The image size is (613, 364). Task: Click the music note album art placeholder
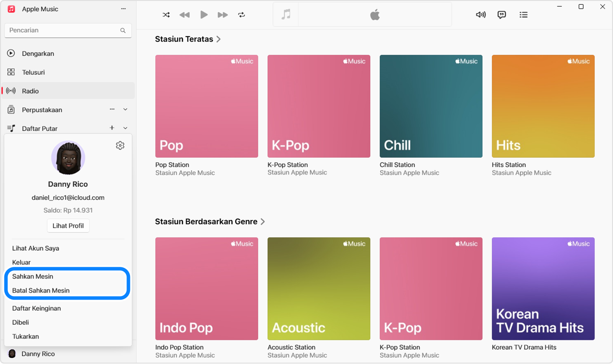[286, 14]
